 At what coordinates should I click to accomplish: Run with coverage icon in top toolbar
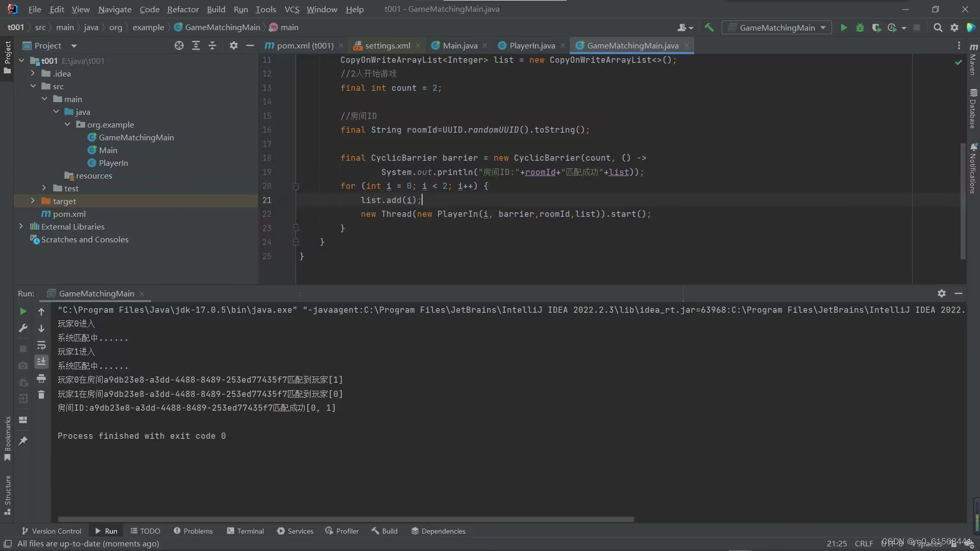pyautogui.click(x=876, y=28)
